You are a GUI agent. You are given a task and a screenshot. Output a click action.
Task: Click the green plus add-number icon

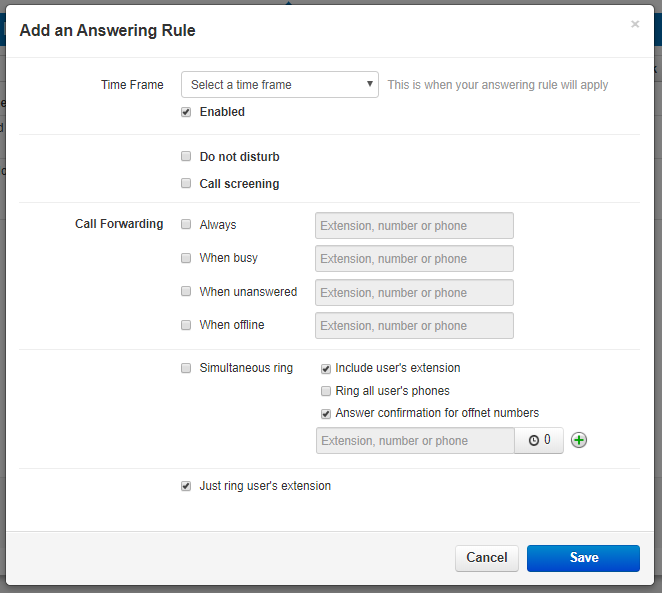[x=579, y=440]
